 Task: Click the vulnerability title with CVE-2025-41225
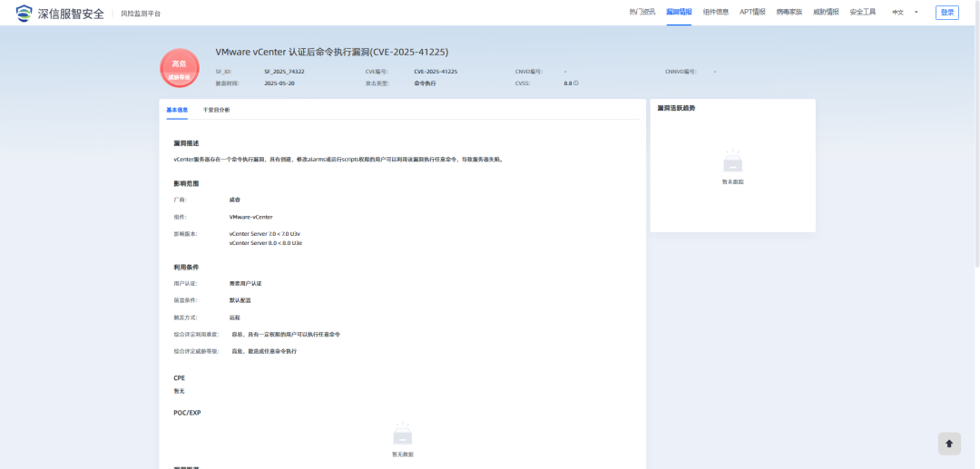332,52
